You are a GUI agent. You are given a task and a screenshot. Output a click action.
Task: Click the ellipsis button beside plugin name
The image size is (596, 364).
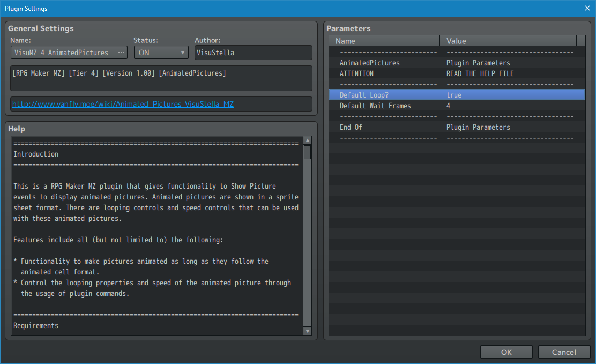click(x=121, y=53)
